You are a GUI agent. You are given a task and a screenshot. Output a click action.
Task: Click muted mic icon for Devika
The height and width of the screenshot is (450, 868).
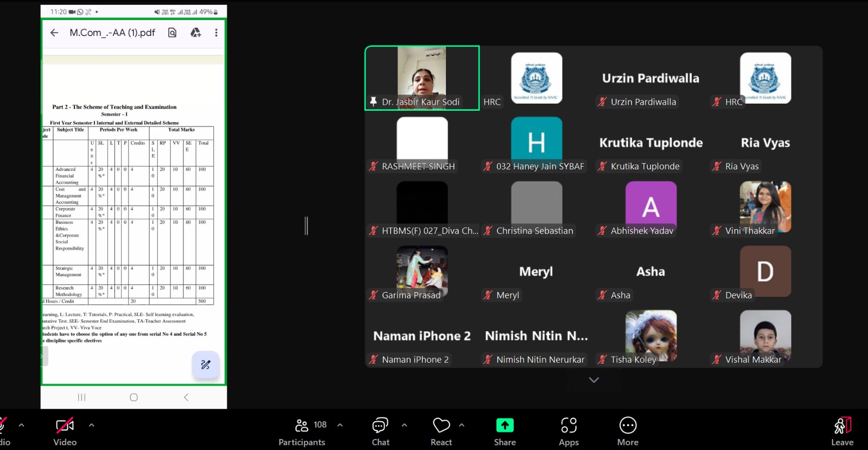[717, 295]
